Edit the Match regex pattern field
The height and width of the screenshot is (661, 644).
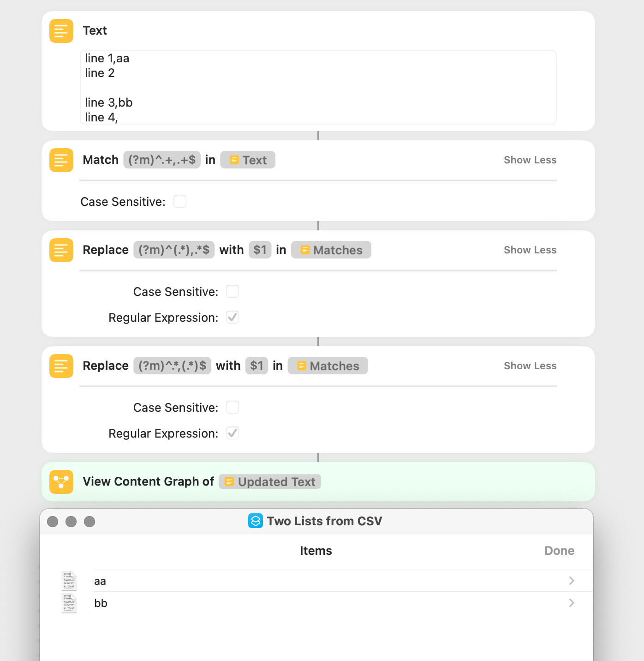pos(162,160)
